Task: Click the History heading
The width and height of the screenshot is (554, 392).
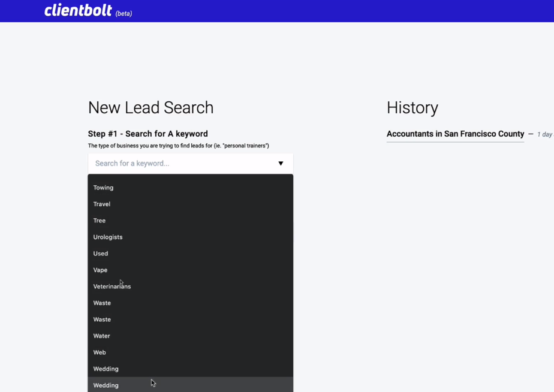Action: tap(413, 108)
